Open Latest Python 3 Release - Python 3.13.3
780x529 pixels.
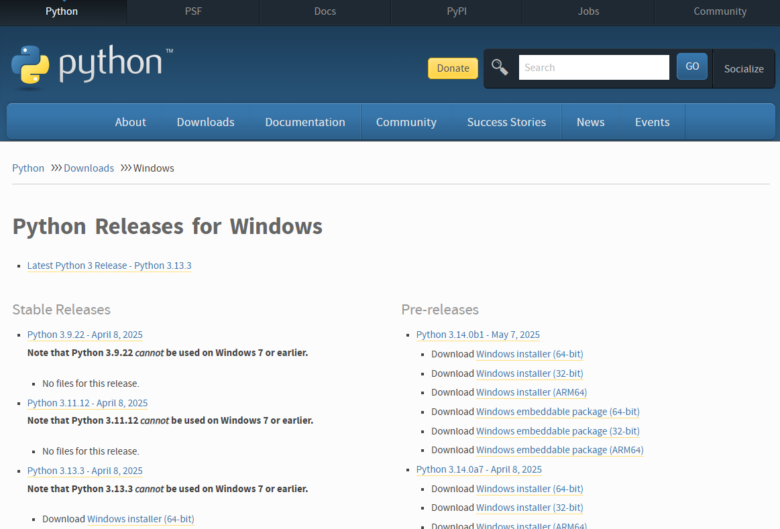coord(109,266)
